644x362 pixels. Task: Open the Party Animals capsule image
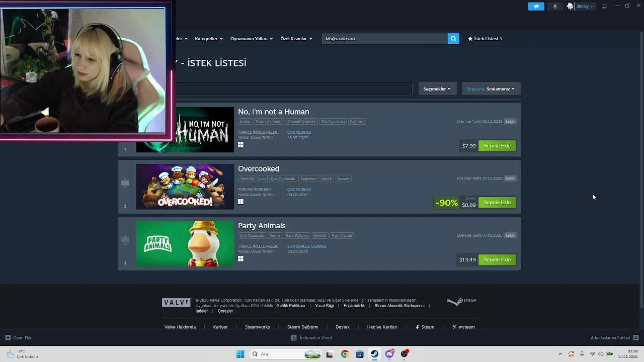coord(185,243)
